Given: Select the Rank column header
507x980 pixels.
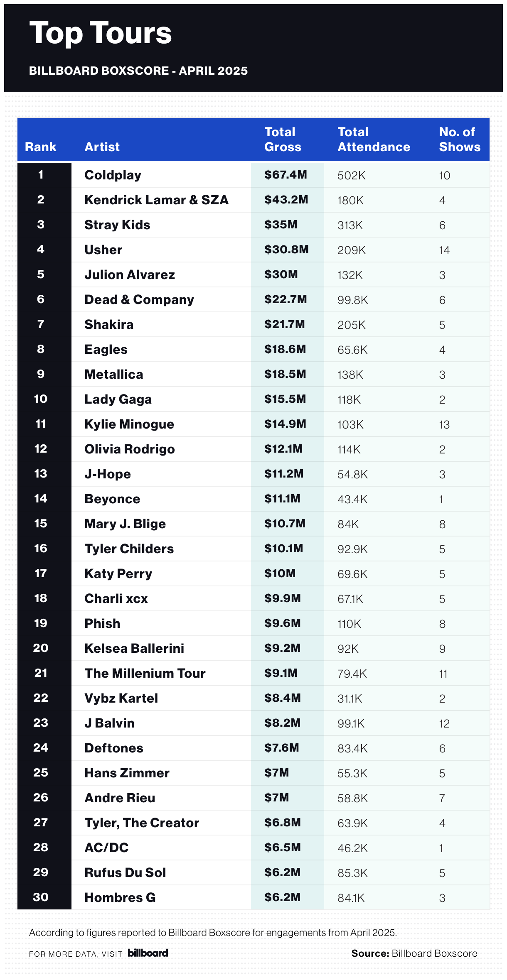Looking at the screenshot, I should [41, 147].
